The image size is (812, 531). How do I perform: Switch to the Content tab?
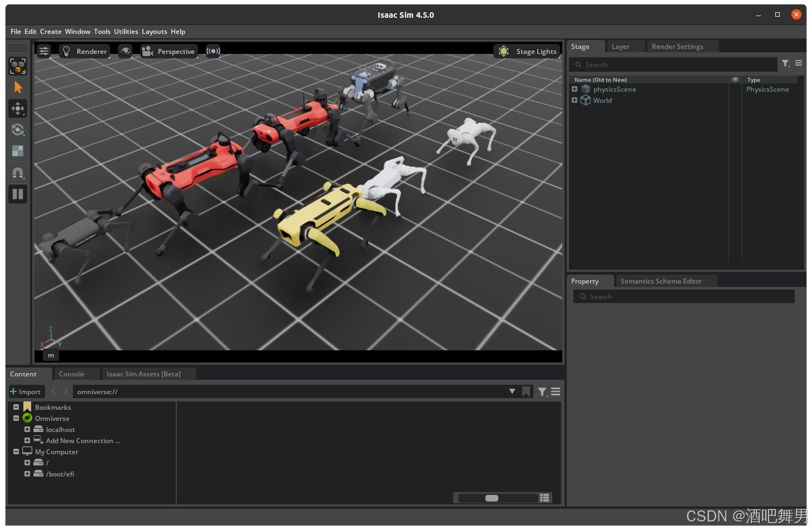point(29,374)
